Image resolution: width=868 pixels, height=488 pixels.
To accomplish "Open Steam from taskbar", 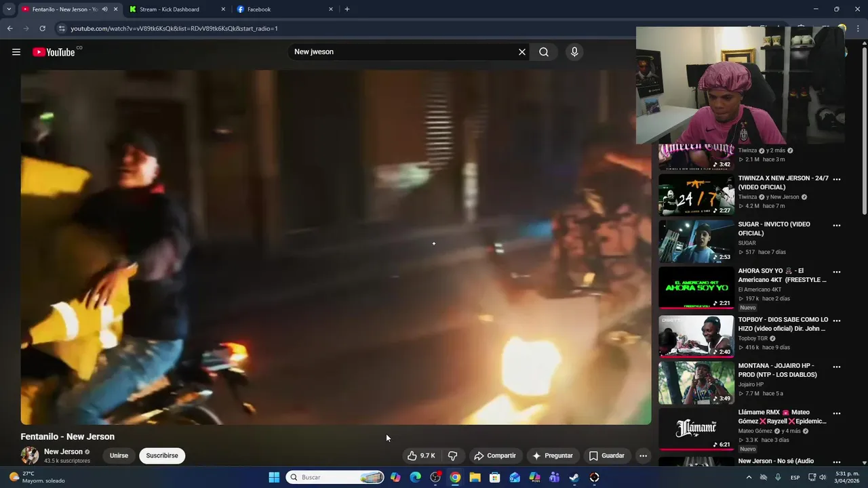I will pos(574,477).
